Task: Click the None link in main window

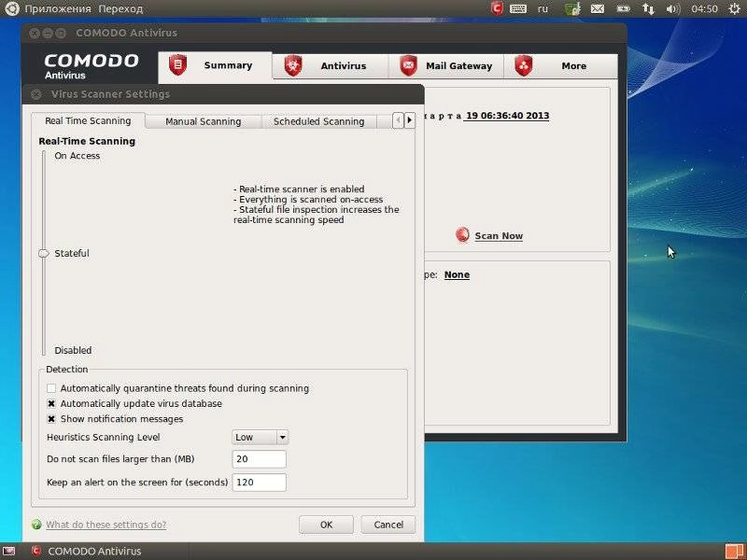Action: point(457,274)
